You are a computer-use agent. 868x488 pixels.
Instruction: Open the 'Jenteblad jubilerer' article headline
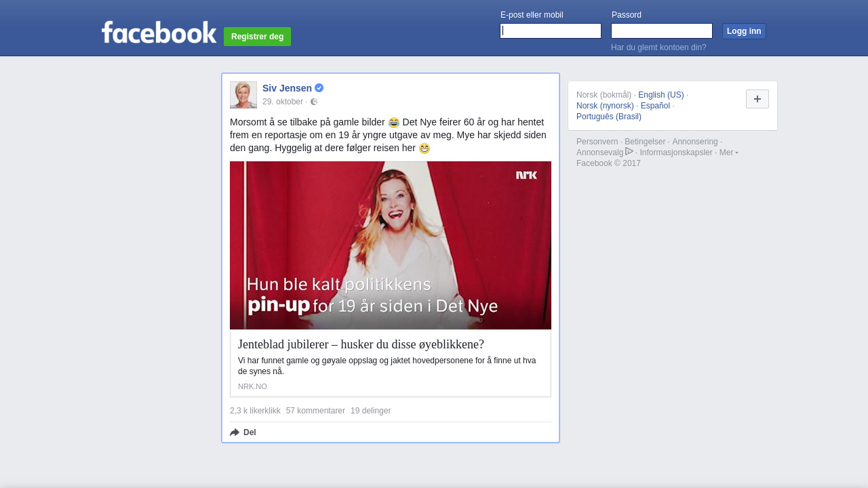pos(361,344)
